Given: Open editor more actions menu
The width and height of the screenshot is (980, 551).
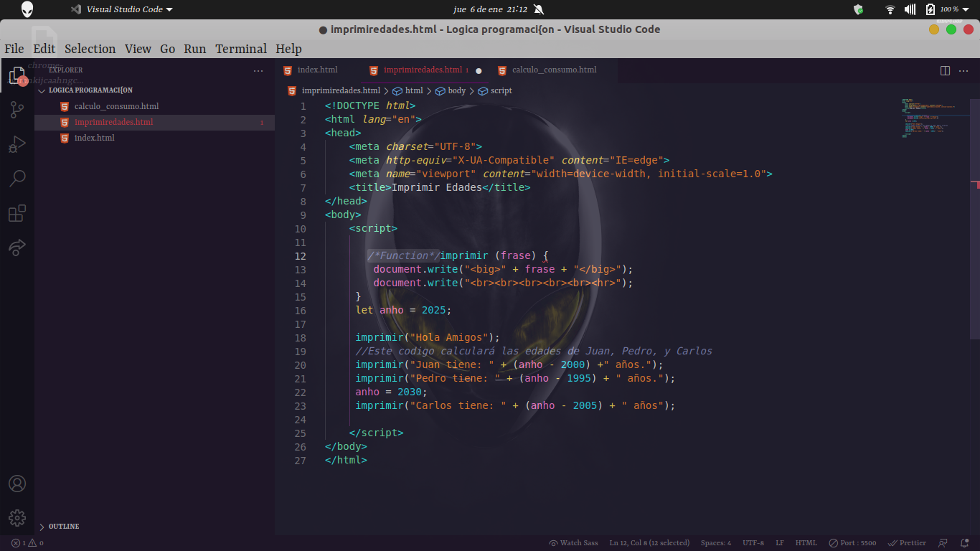Looking at the screenshot, I should (964, 70).
